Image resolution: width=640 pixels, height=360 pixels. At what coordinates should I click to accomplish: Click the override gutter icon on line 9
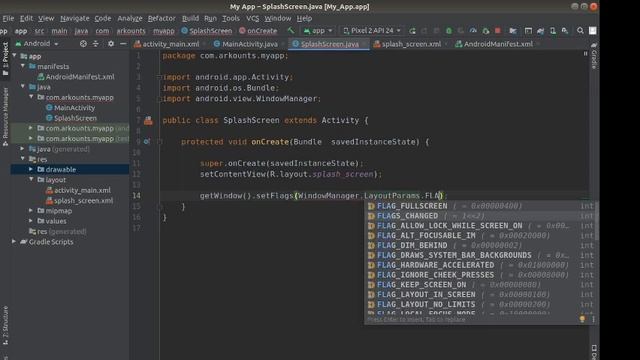147,142
